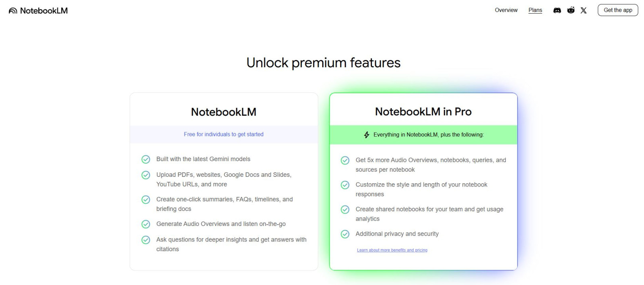Click the NotebookLM logo icon

[12, 10]
